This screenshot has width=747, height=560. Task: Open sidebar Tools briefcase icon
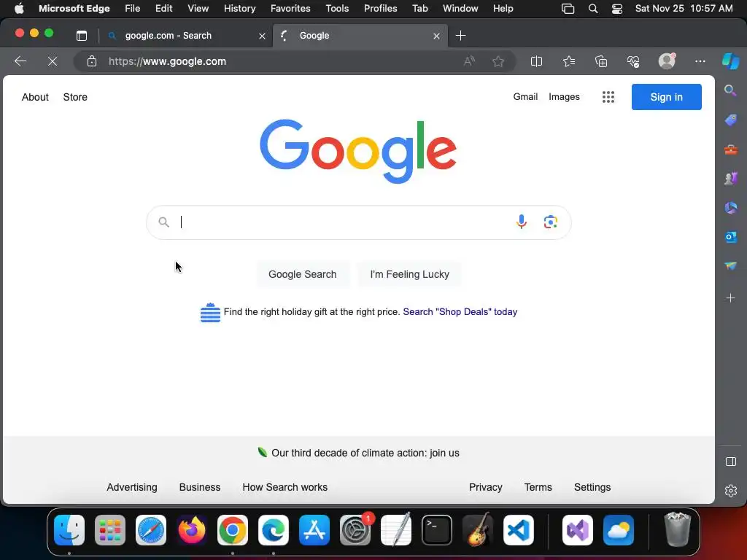730,149
